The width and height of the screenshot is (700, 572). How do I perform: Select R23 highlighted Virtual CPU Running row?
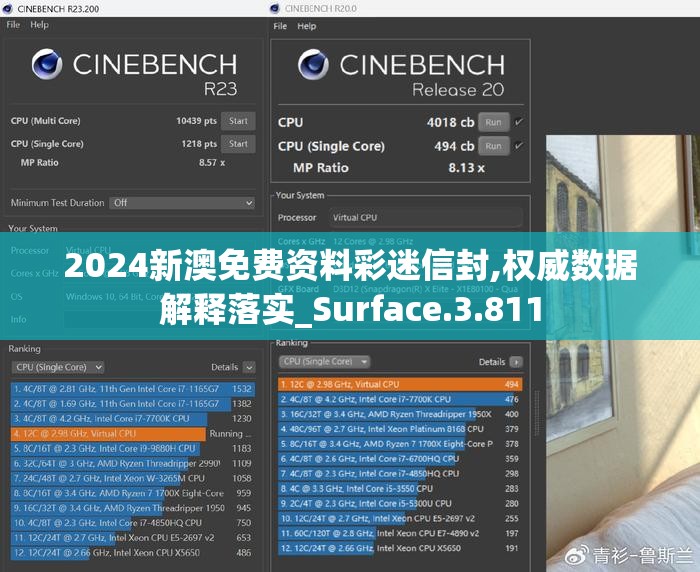[133, 434]
